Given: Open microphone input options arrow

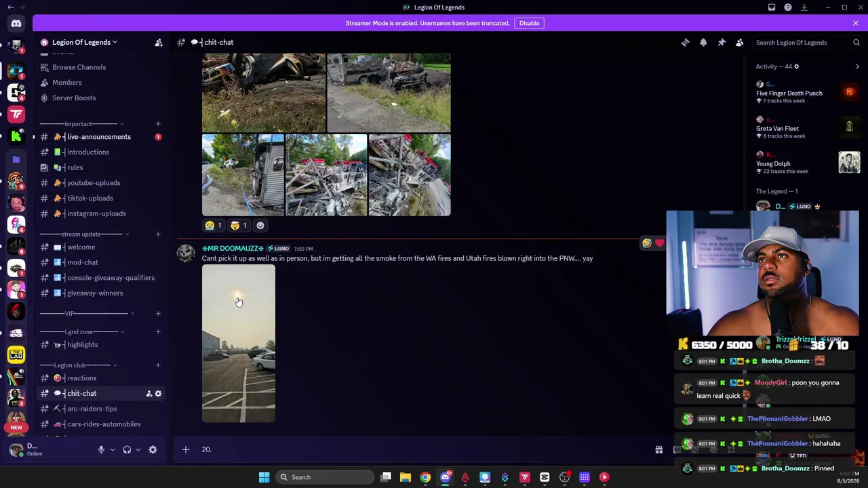Looking at the screenshot, I should pyautogui.click(x=113, y=449).
